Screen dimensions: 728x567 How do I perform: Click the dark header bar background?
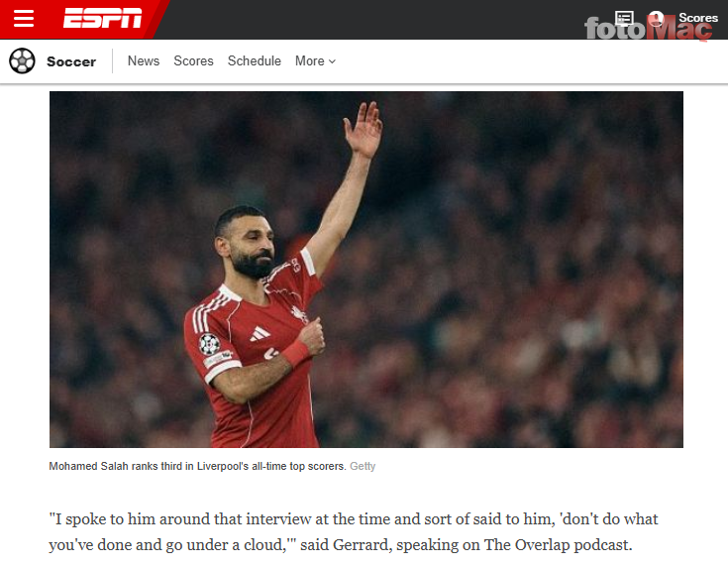click(x=371, y=20)
